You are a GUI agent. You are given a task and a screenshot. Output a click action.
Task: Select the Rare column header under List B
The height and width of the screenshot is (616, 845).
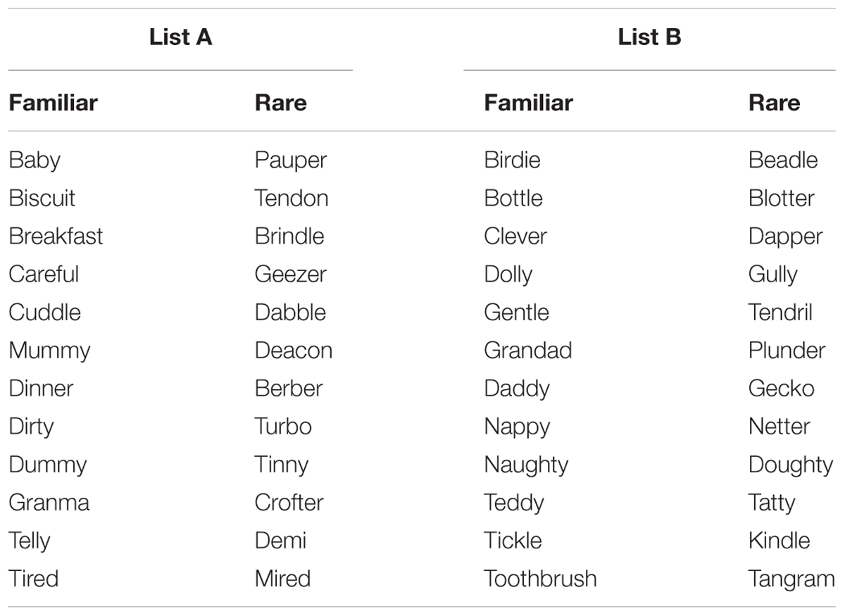[774, 103]
